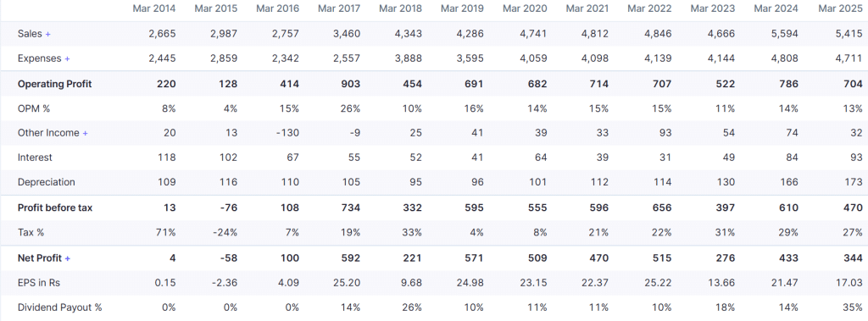
Task: Click Mar 2016 other income -130
Action: (x=288, y=133)
